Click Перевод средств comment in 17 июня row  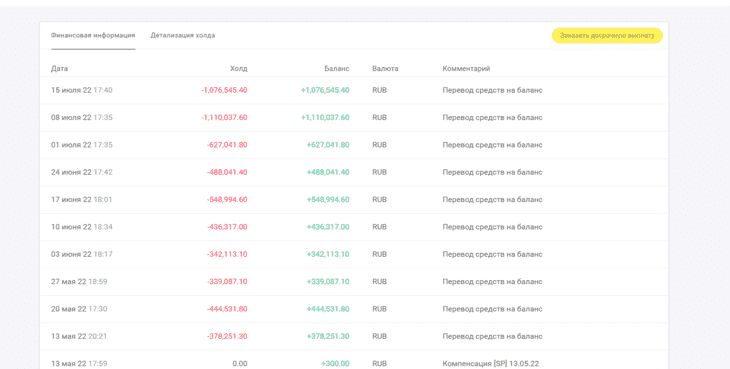492,200
